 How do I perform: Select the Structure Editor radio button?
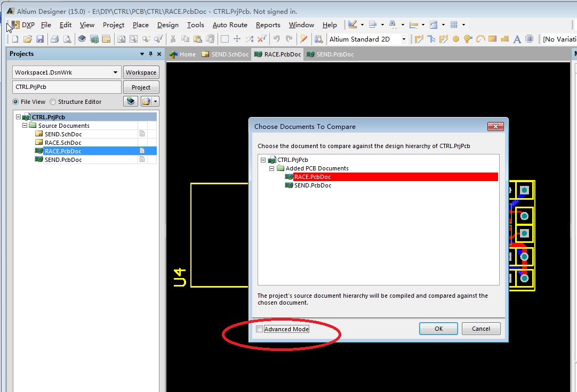click(53, 102)
